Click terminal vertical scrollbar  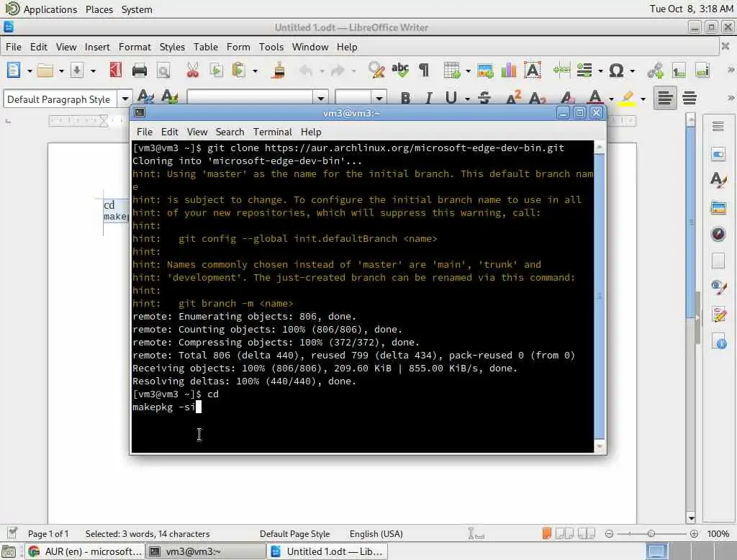[x=600, y=297]
